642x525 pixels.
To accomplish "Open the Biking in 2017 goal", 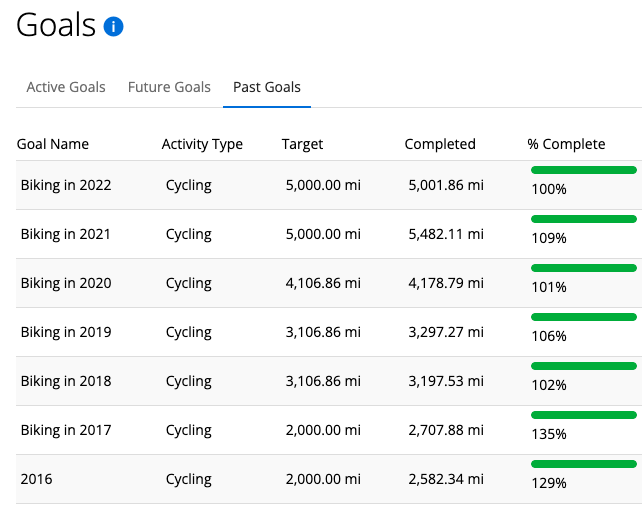I will 66,430.
